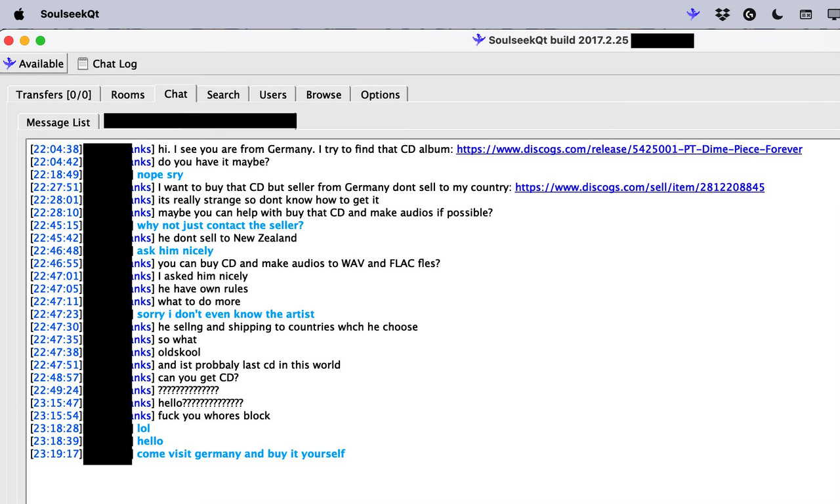The height and width of the screenshot is (504, 840).
Task: Click "why not just contact the seller?" message
Action: pos(220,225)
